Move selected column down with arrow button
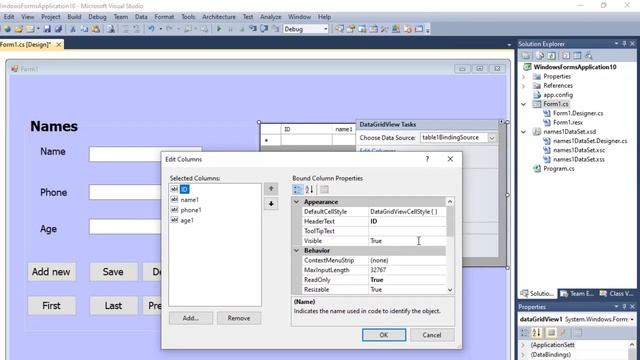The width and height of the screenshot is (640, 360). click(x=271, y=203)
